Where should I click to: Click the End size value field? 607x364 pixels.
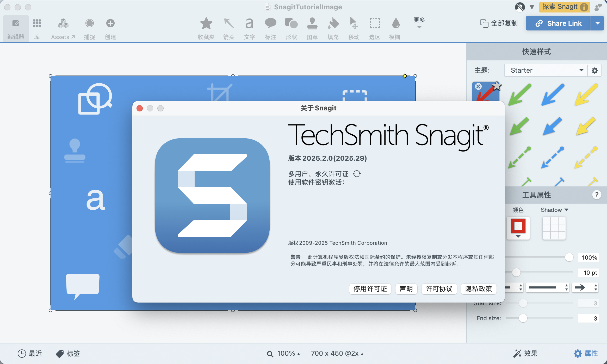tap(588, 318)
